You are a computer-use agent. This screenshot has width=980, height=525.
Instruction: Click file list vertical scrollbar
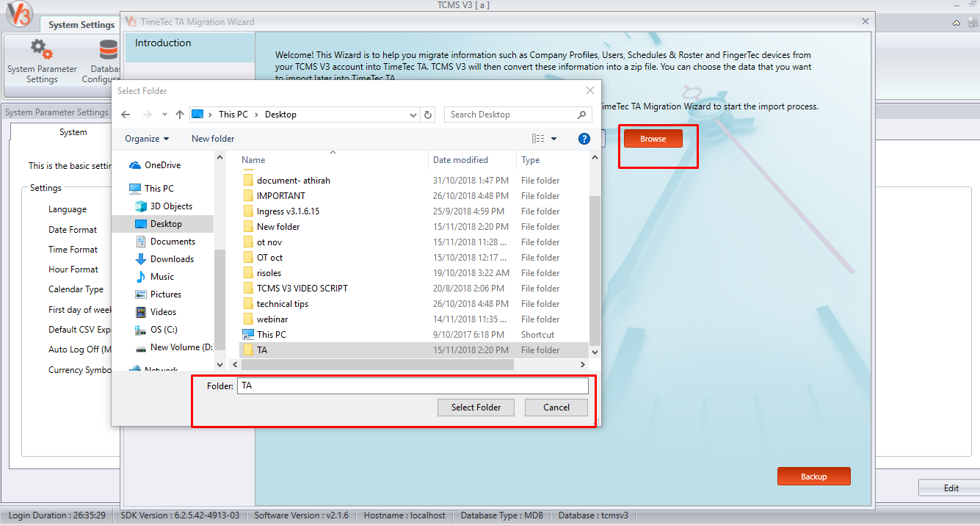[x=595, y=271]
